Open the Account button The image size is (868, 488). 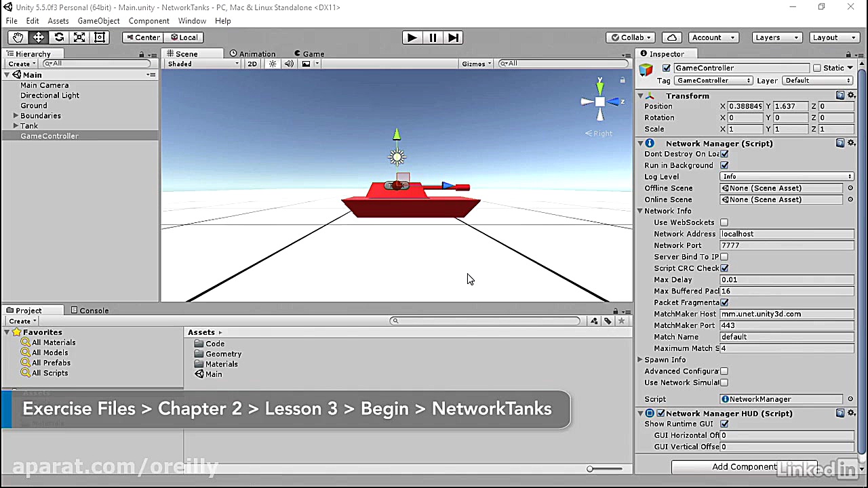click(x=712, y=37)
